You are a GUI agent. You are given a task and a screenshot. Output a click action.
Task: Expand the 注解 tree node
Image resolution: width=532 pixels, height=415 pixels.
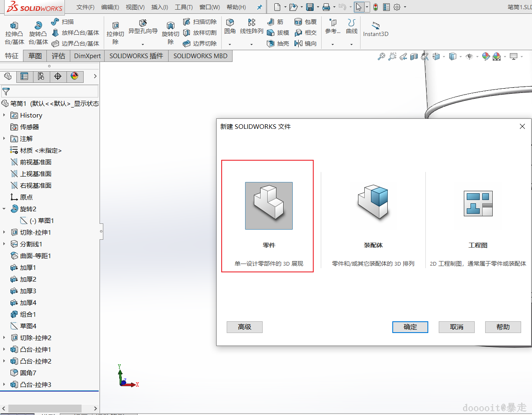point(4,138)
